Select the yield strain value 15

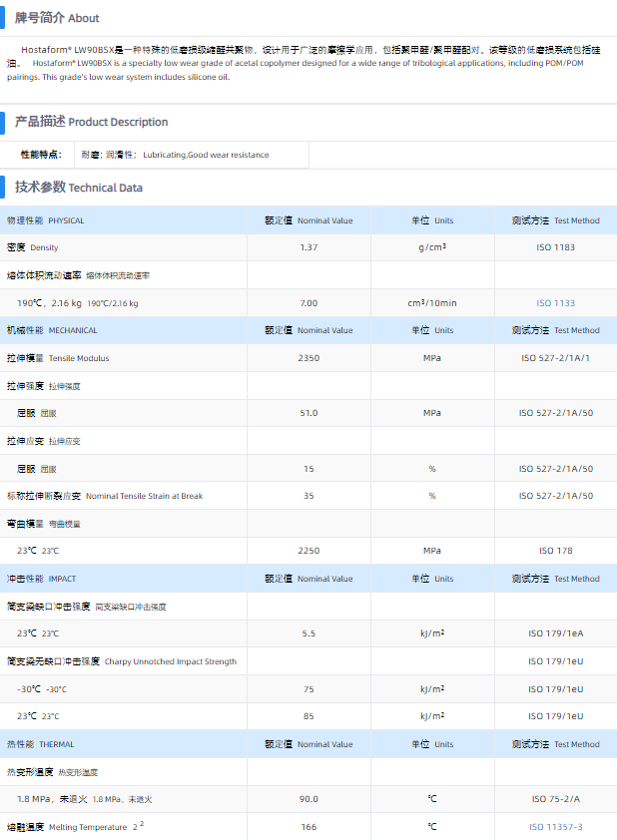(x=308, y=469)
